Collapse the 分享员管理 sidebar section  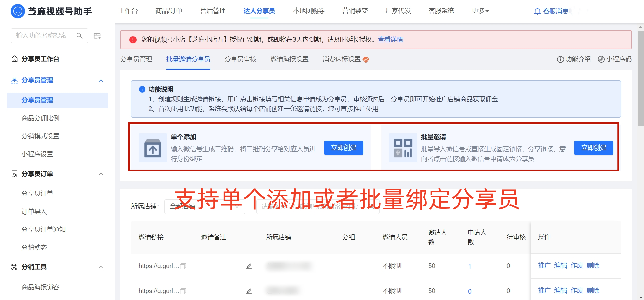[x=101, y=81]
